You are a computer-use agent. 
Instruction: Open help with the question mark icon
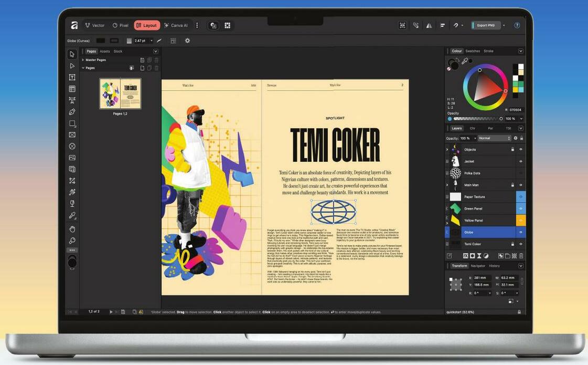517,26
